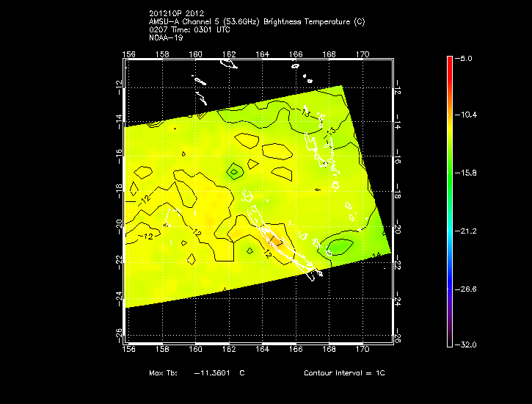Click latitude "-26" on the right axis
The width and height of the screenshot is (532, 404).
[398, 336]
